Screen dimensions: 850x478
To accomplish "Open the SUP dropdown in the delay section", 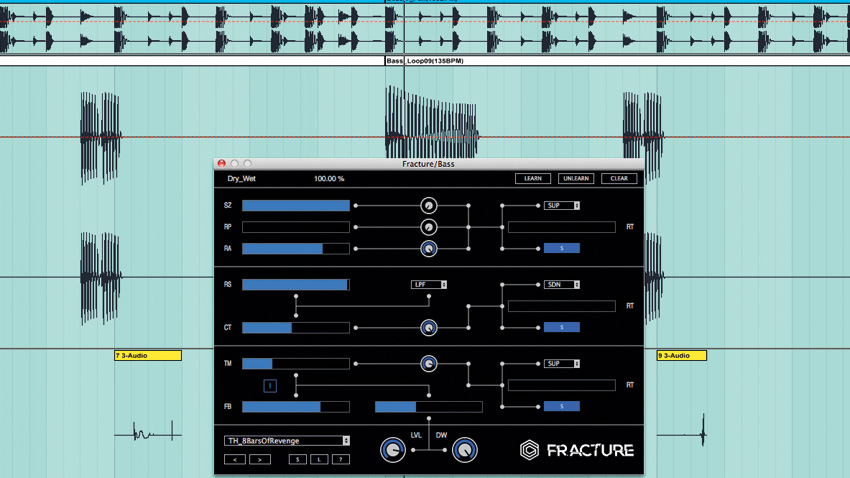I will (x=562, y=364).
